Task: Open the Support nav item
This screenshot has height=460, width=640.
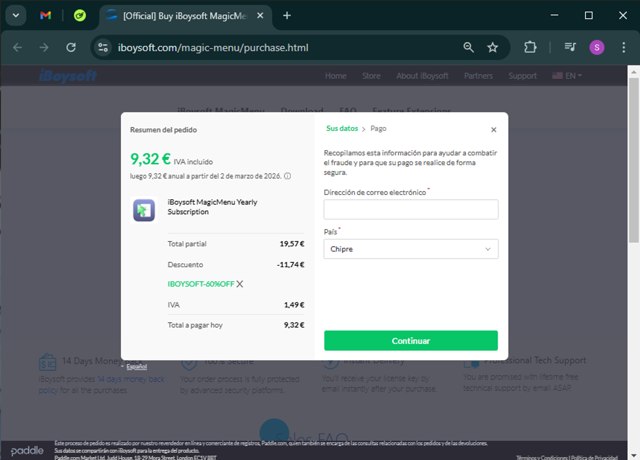Action: (x=522, y=76)
